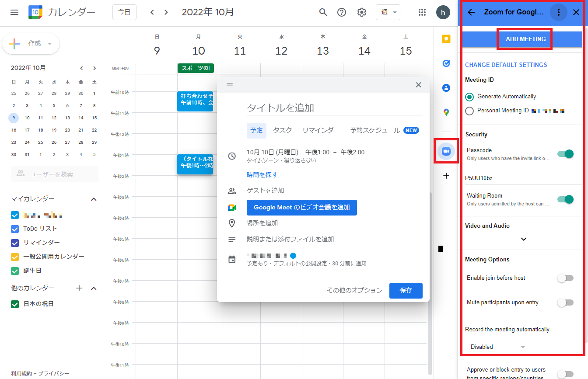This screenshot has height=379, width=588.
Task: Switch to the タスク tab
Action: pyautogui.click(x=282, y=130)
